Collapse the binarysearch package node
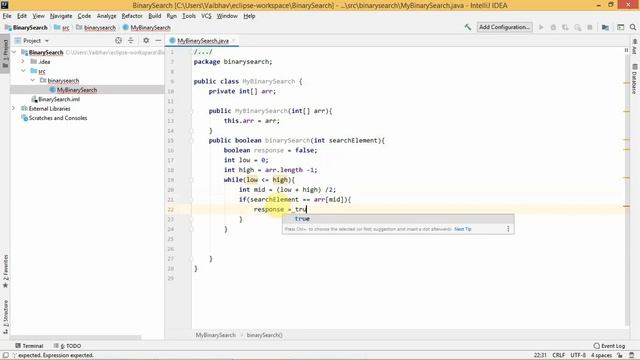Viewport: 640px width, 360px height. coord(33,80)
